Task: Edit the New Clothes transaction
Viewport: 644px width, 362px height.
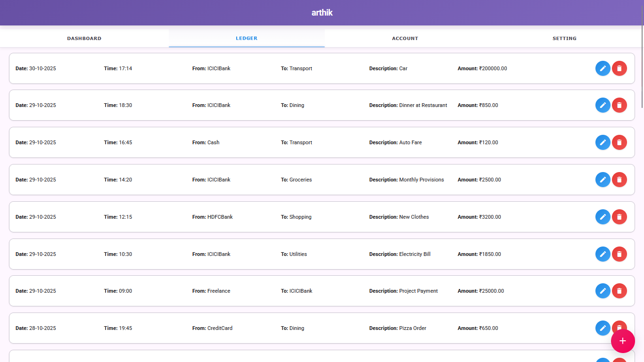Action: pos(603,217)
